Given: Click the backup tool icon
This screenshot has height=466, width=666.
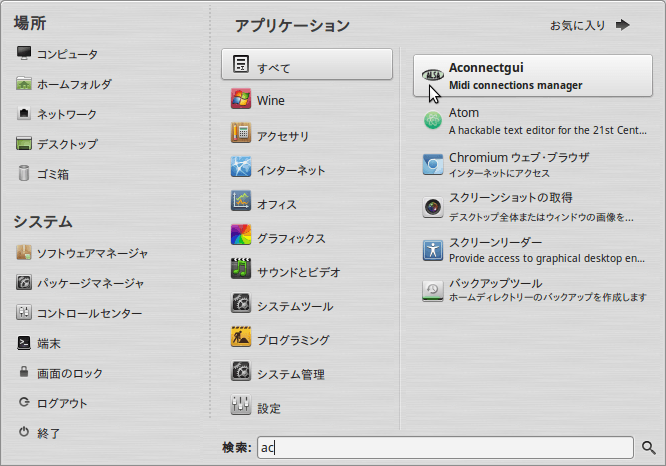Looking at the screenshot, I should pyautogui.click(x=433, y=291).
